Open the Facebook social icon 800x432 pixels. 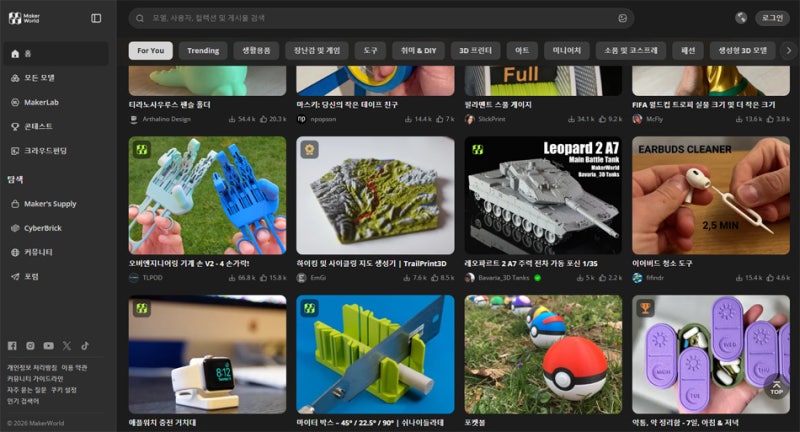12,346
